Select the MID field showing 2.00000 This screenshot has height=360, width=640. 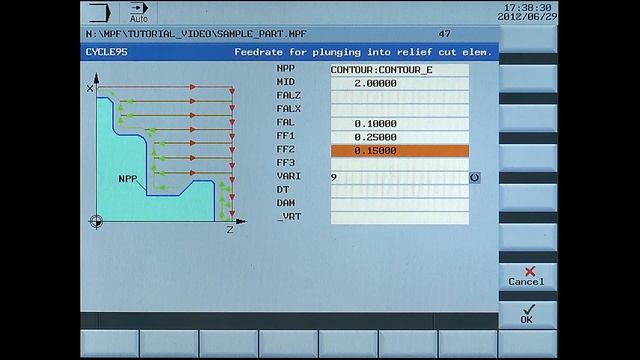point(399,83)
